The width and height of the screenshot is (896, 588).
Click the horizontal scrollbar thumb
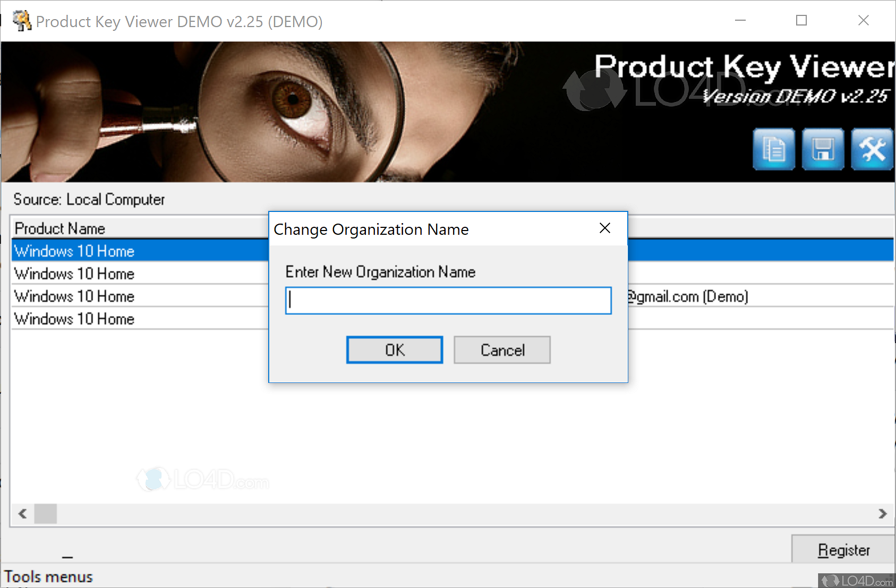[x=46, y=514]
